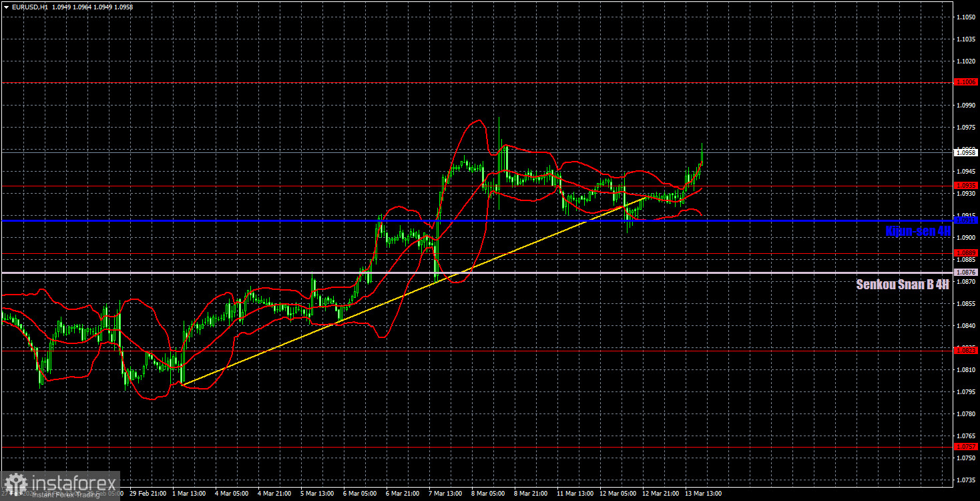Click the 1.0990 price axis value

966,105
